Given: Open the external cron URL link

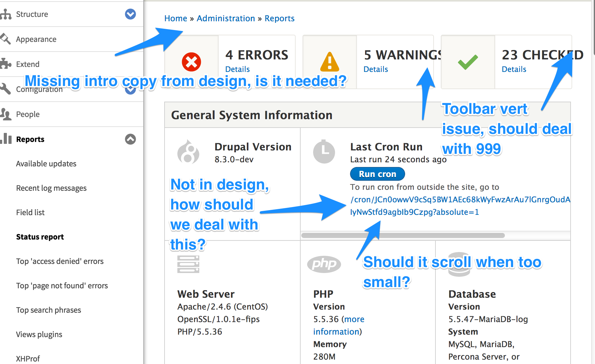Looking at the screenshot, I should tap(460, 205).
